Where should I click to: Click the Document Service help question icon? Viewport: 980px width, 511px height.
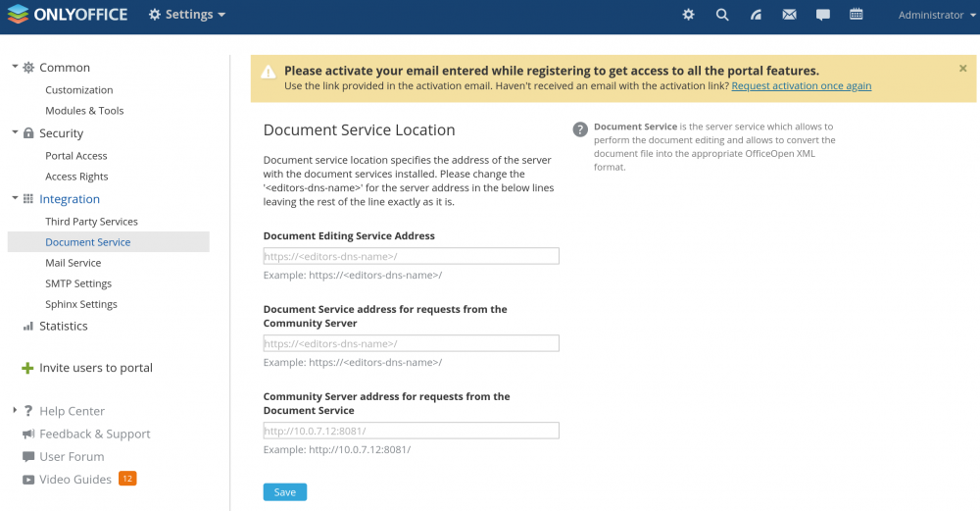click(x=580, y=129)
